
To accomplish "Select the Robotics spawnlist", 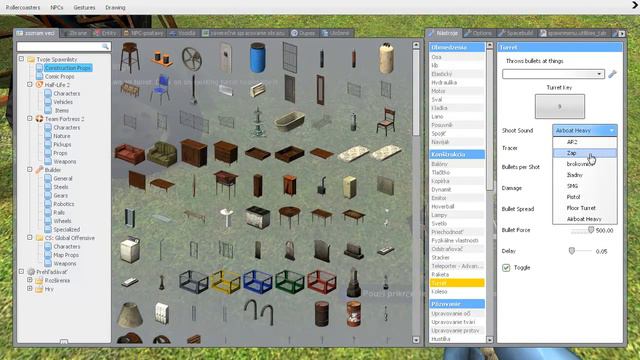I will coord(64,204).
